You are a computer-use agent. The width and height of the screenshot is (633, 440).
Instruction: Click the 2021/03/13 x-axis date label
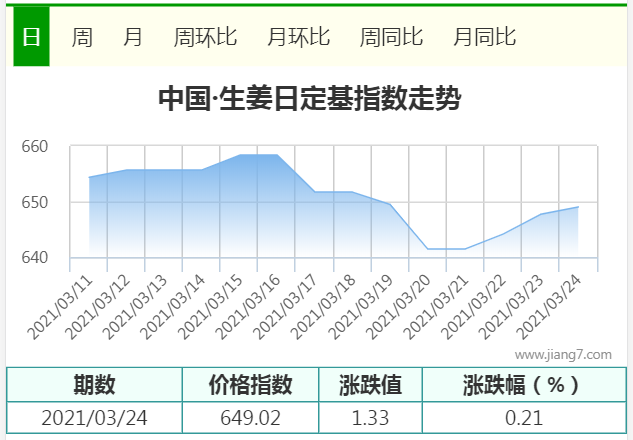(x=135, y=308)
